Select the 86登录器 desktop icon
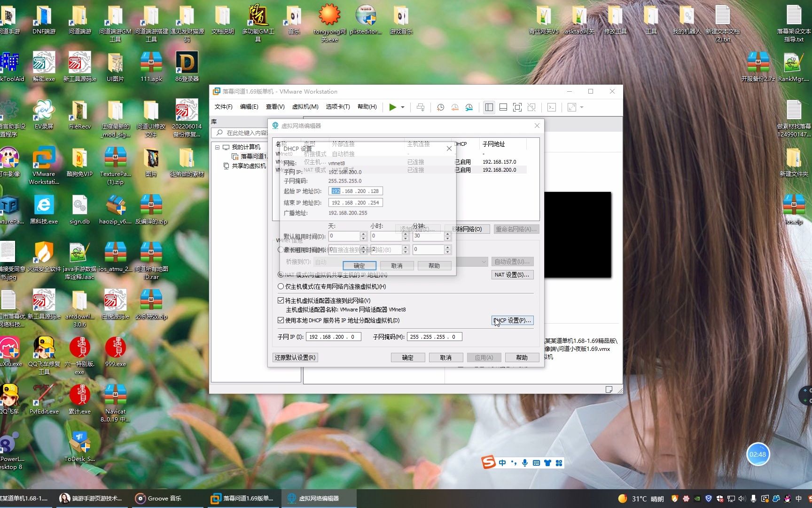812x508 pixels. 187,67
